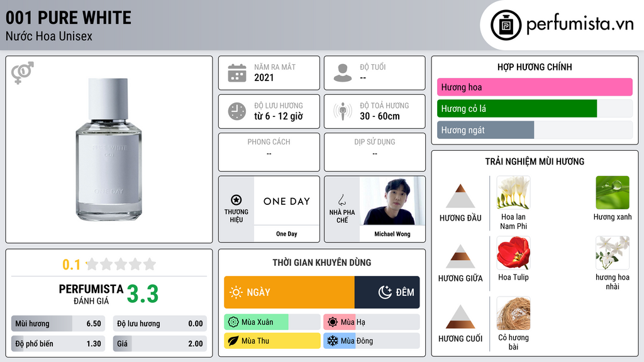The width and height of the screenshot is (644, 362).
Task: Click the Mùi hương 6.50 score bar
Action: (x=58, y=324)
